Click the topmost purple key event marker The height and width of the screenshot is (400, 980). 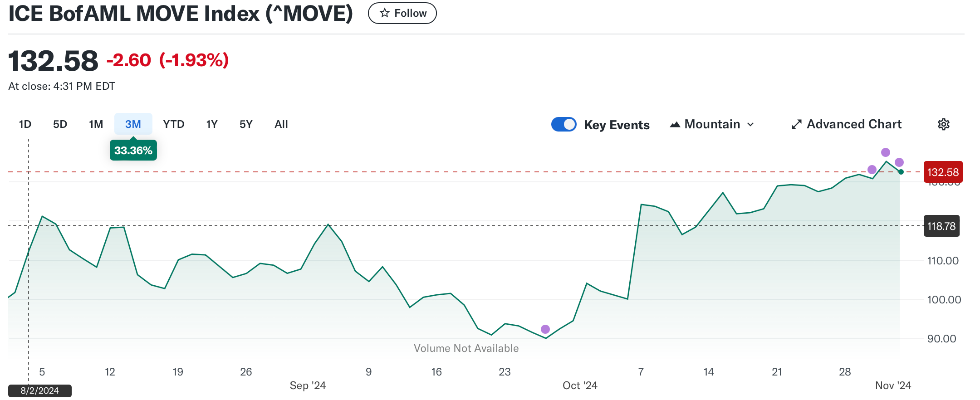(x=886, y=152)
